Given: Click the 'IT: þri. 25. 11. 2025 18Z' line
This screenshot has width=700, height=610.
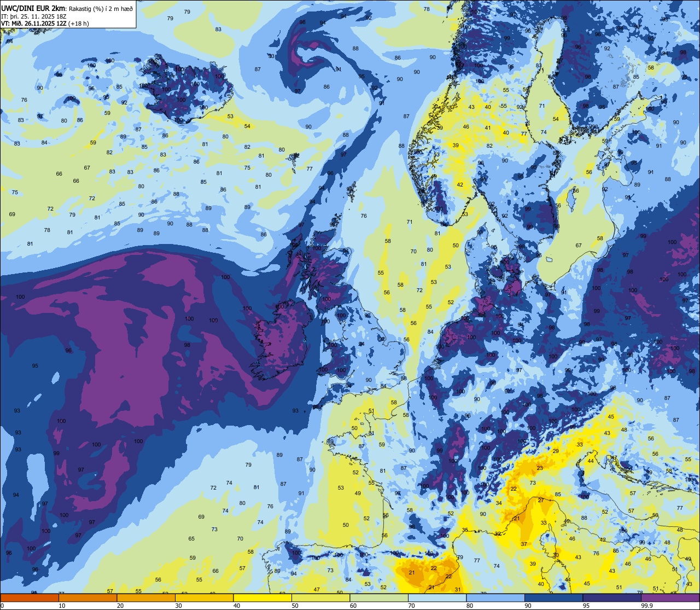Looking at the screenshot, I should (34, 16).
